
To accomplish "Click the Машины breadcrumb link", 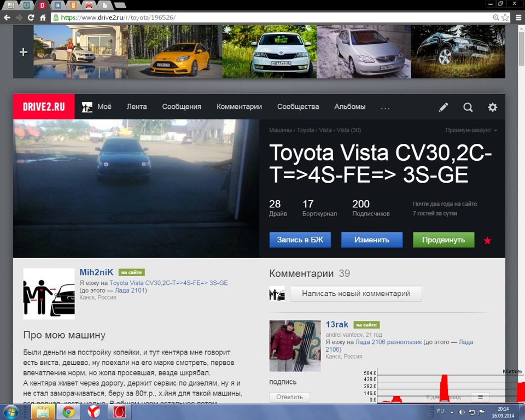I will pyautogui.click(x=280, y=130).
